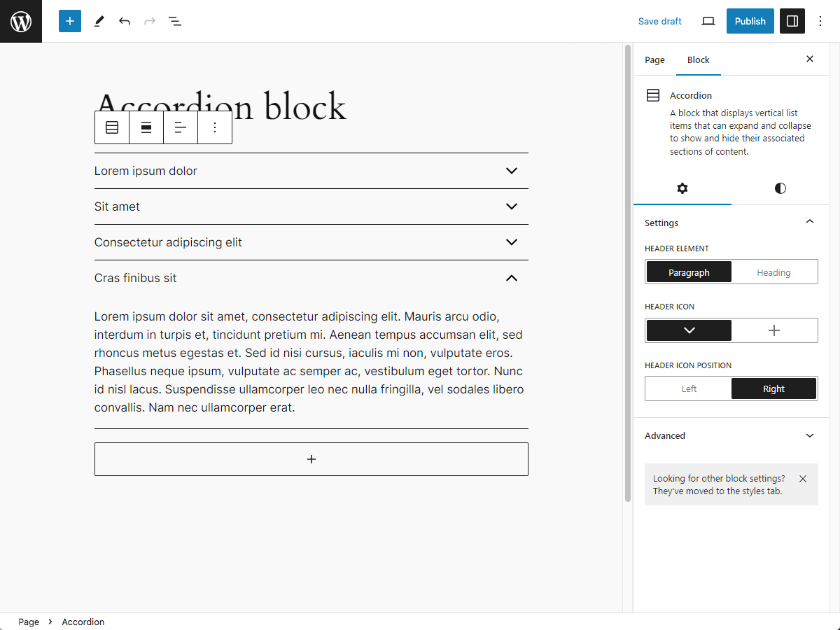Set Header Icon Position to Left
Viewport: 840px width, 630px height.
[x=689, y=388]
